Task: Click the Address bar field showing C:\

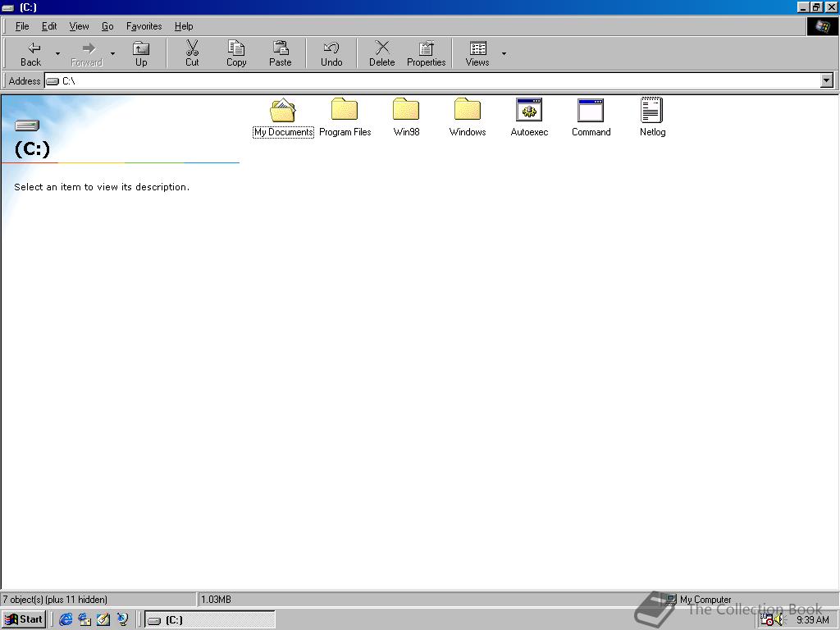Action: [432, 81]
